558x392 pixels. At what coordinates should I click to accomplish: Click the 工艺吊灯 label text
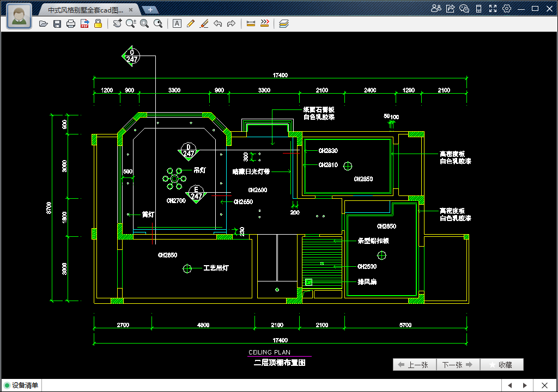(x=216, y=268)
